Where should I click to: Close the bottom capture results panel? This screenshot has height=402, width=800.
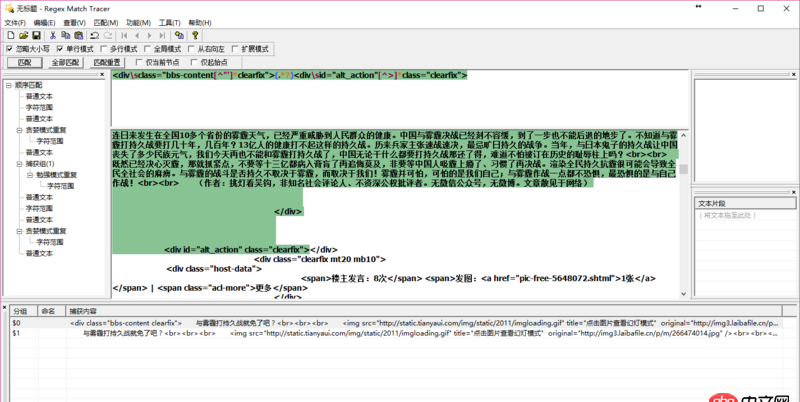(x=5, y=308)
